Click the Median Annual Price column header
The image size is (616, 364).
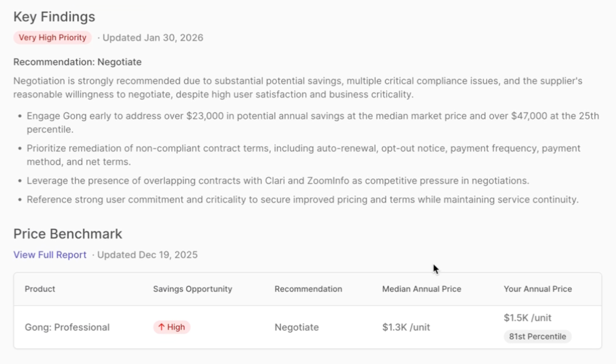click(x=422, y=289)
